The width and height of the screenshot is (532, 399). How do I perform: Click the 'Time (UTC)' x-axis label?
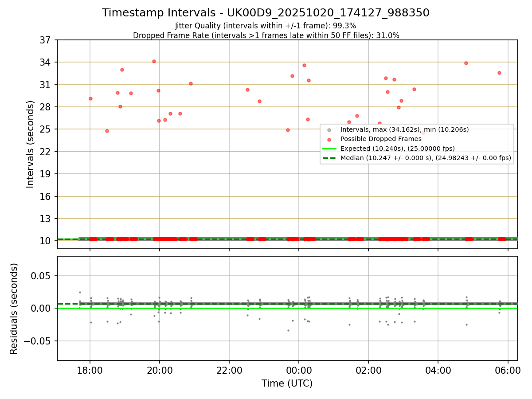(287, 383)
